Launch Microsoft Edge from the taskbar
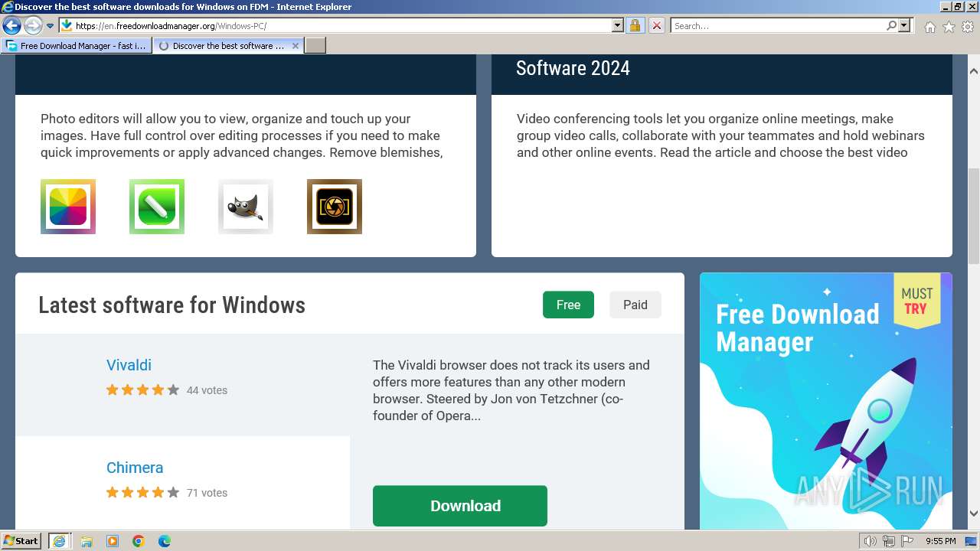This screenshot has width=980, height=551. [165, 541]
